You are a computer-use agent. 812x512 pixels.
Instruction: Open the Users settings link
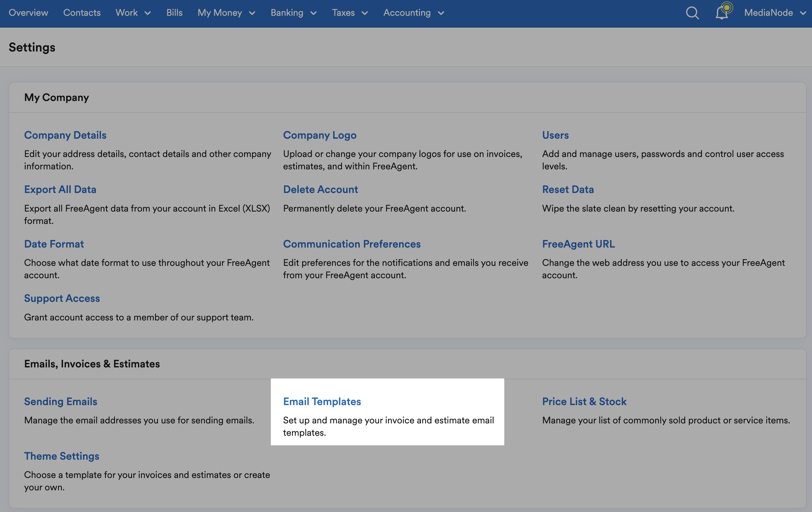[x=556, y=135]
